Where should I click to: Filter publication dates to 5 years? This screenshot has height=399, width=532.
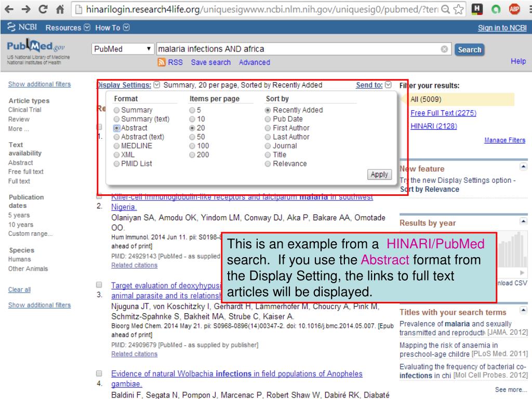click(19, 215)
